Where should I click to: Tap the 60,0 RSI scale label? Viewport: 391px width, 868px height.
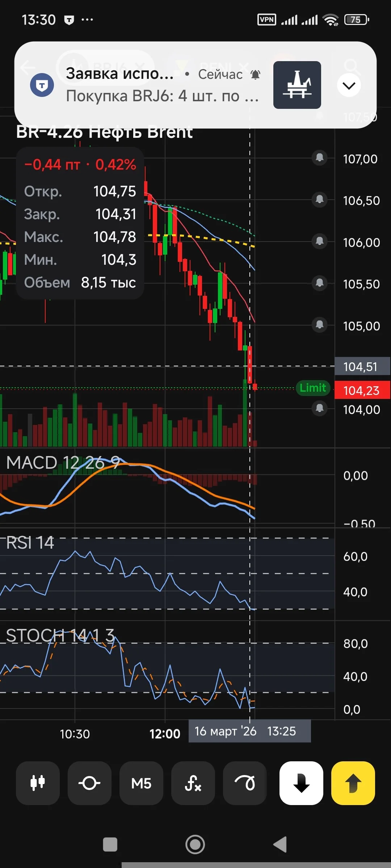pos(356,556)
